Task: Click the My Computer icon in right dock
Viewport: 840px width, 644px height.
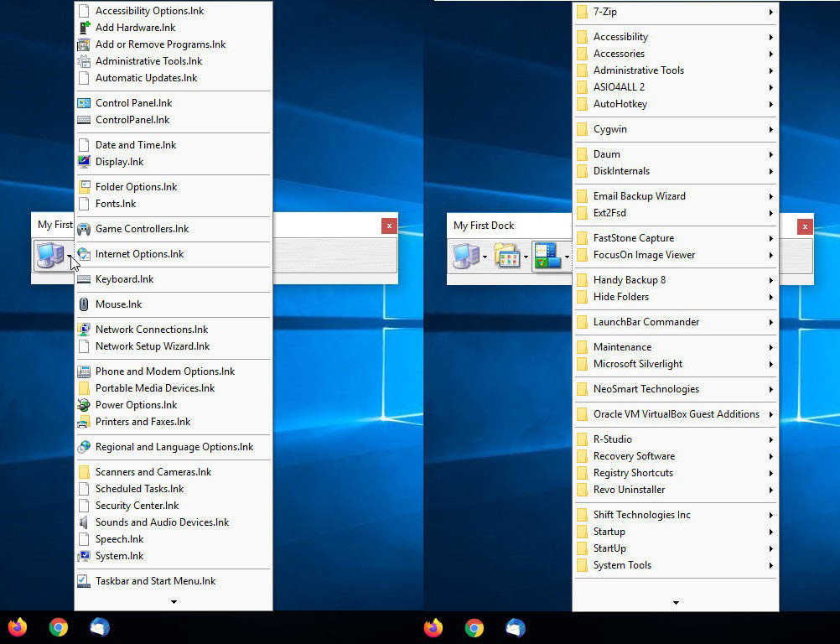Action: click(x=465, y=256)
